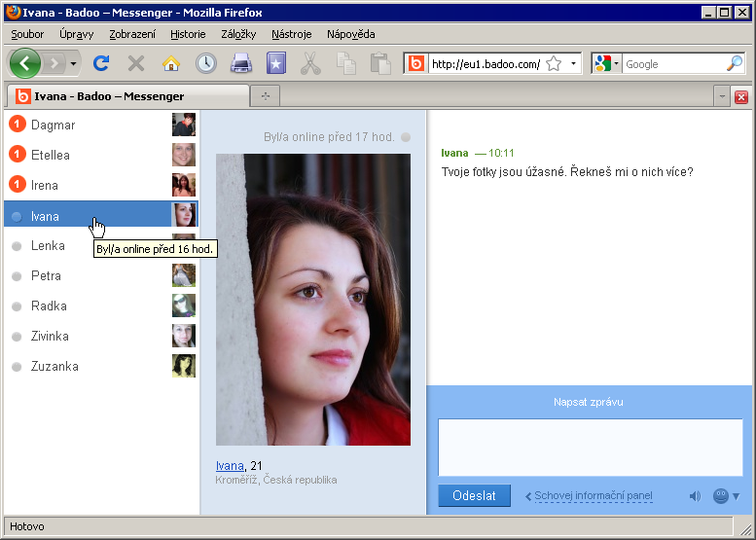Open the list all tabs dropdown
Viewport: 756px width, 540px height.
click(722, 96)
